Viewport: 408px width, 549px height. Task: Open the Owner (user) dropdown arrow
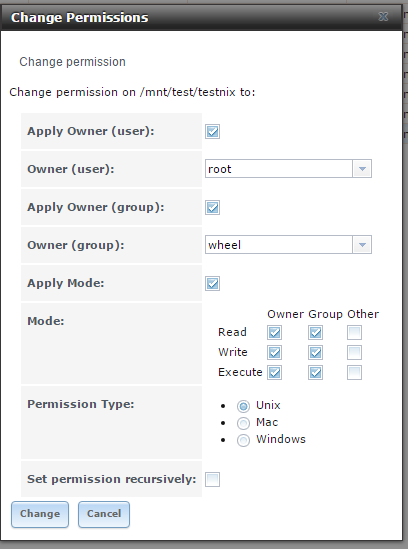tap(362, 169)
